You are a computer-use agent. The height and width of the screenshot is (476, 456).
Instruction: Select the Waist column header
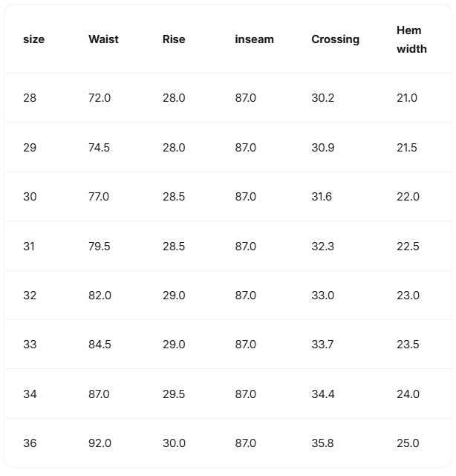[103, 39]
